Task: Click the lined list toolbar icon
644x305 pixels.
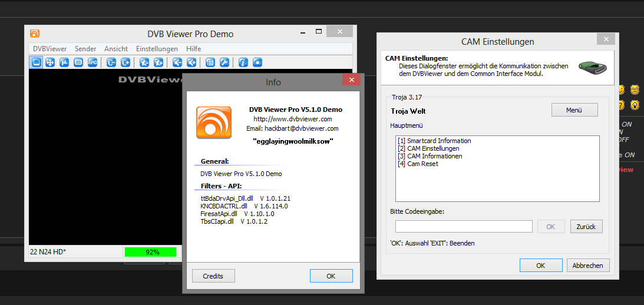Action: (x=78, y=62)
